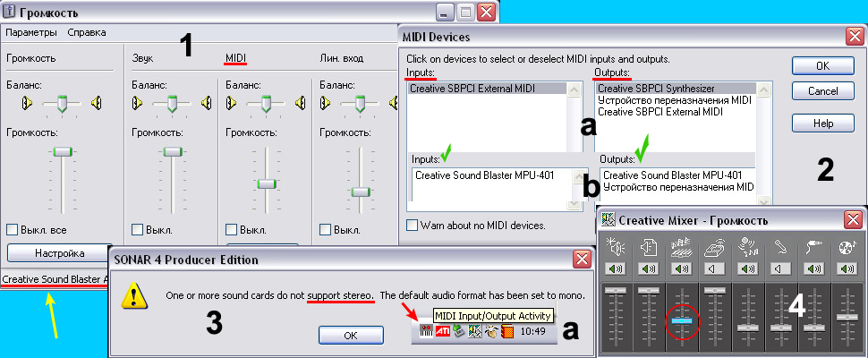Click the Creative Mixer title bar icon
This screenshot has height=358, width=868.
coord(608,220)
